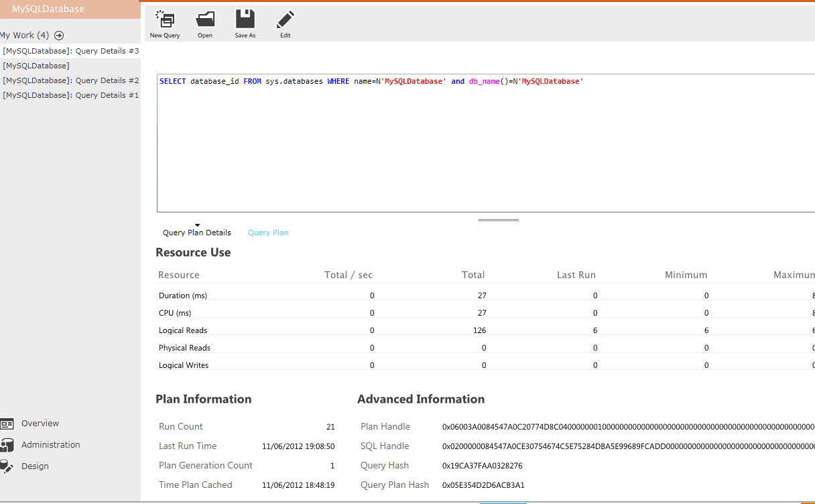The image size is (815, 504).
Task: Click the splitter handle below the query editor
Action: (499, 220)
